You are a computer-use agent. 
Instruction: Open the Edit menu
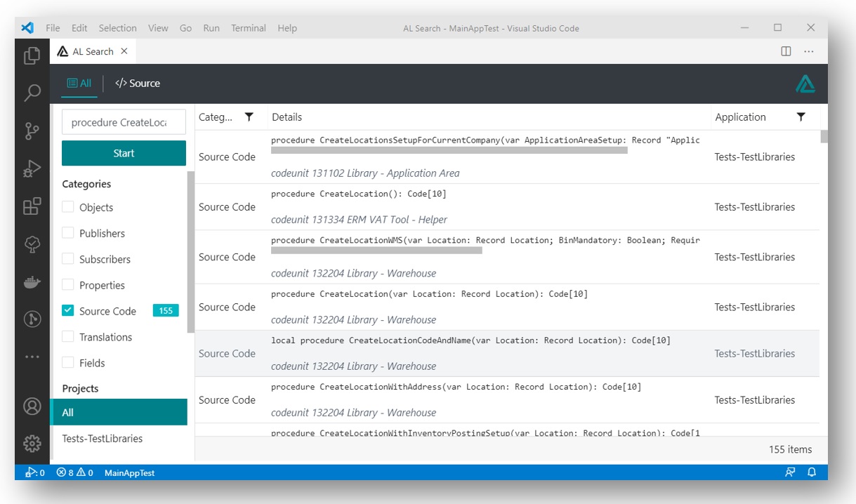coord(79,28)
